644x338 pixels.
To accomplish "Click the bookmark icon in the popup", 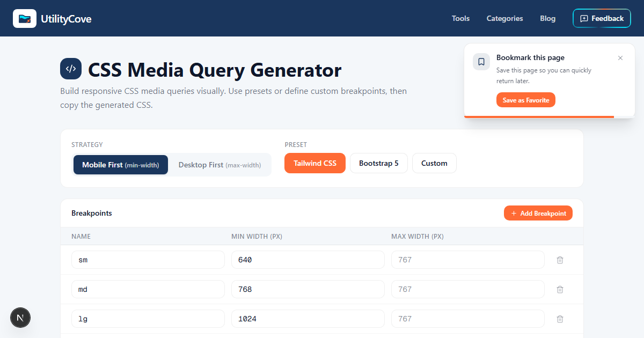I will coord(481,62).
